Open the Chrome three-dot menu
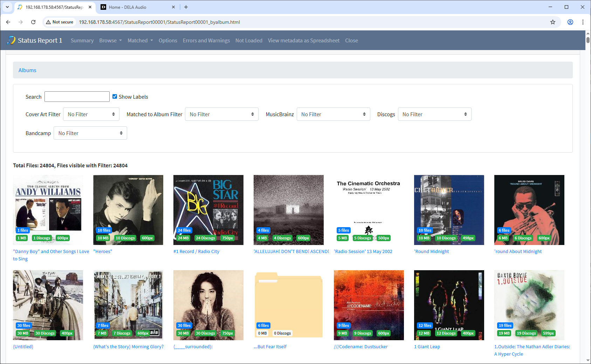 point(583,22)
